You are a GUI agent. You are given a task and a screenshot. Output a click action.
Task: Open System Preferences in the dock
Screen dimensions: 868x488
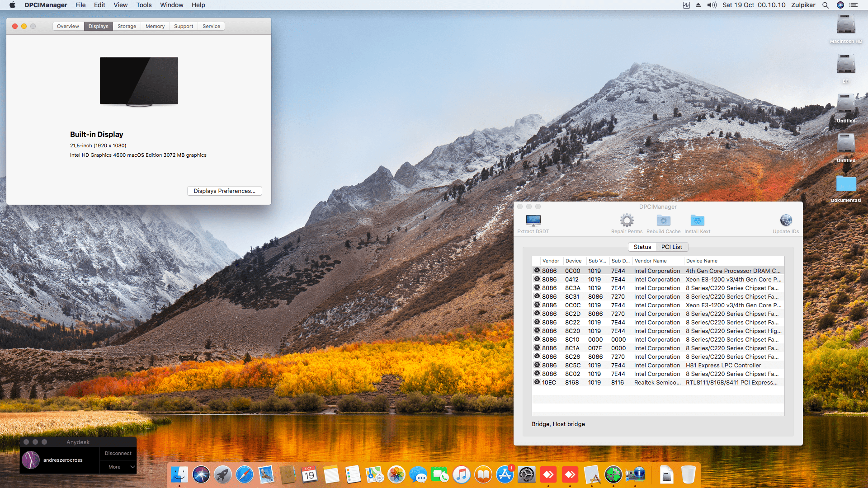tap(527, 475)
